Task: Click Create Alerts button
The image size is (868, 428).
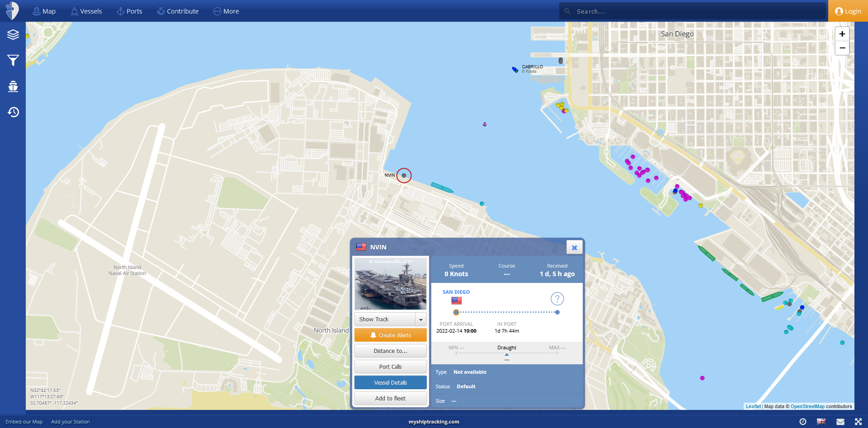Action: 391,335
